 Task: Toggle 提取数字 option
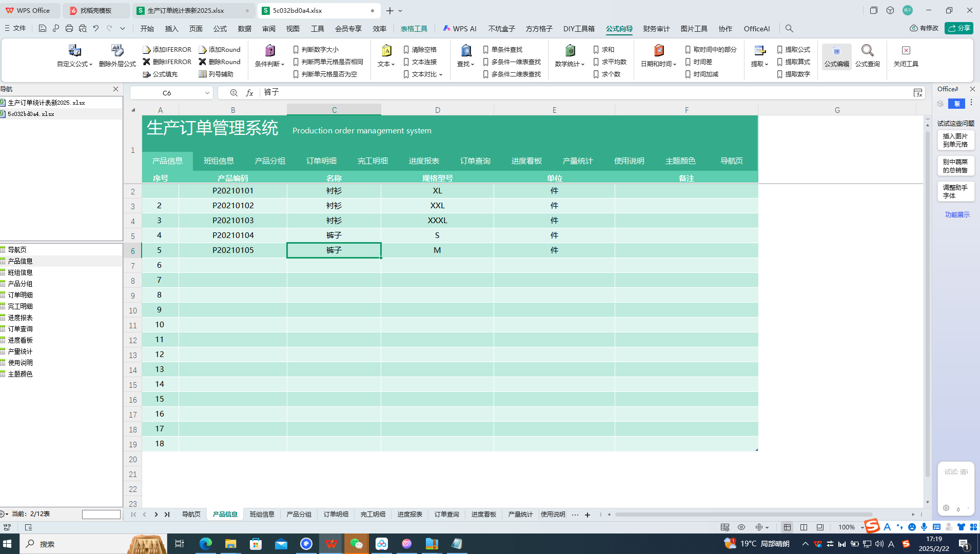point(793,74)
